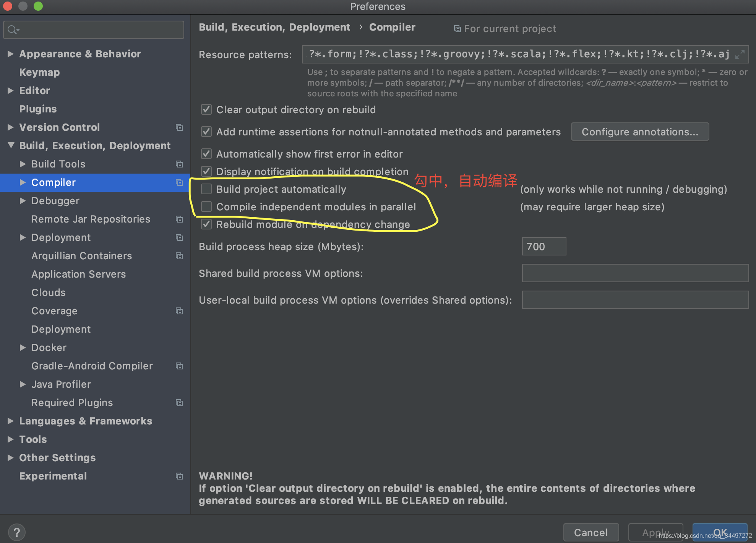Click project-level icon beside Experimental
The image size is (756, 543).
coord(179,476)
